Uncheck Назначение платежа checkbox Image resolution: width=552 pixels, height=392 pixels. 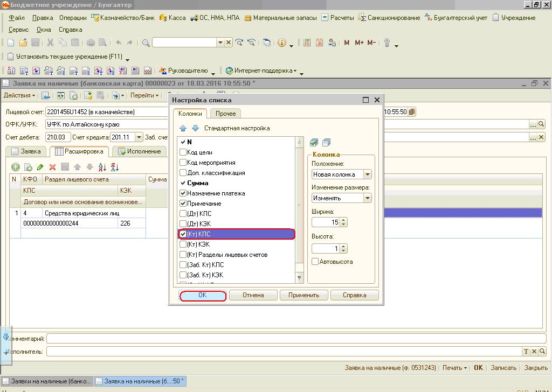click(183, 193)
